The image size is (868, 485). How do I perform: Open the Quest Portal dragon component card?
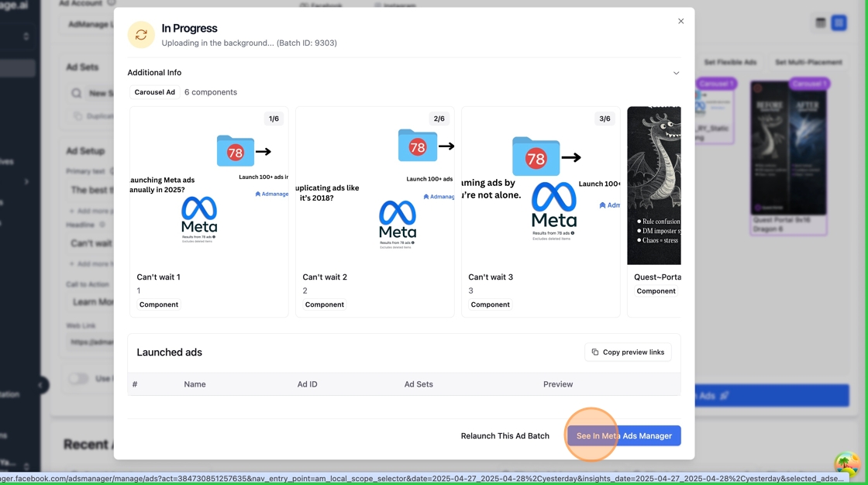click(x=654, y=212)
